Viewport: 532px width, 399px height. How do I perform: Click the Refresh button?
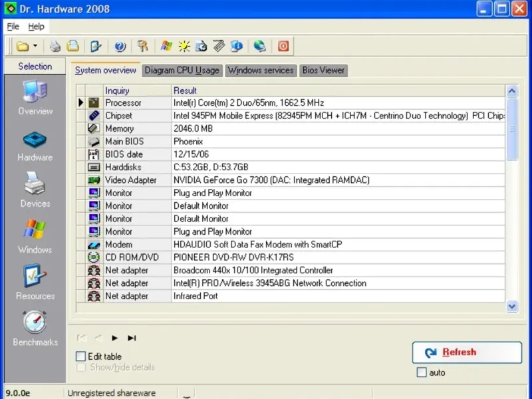tap(467, 352)
